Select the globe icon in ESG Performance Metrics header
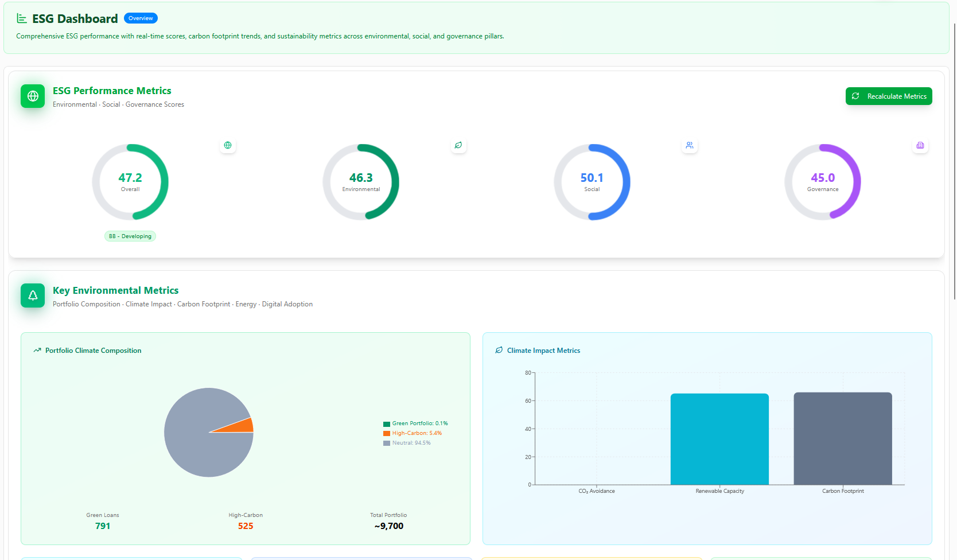This screenshot has width=957, height=560. pos(32,96)
